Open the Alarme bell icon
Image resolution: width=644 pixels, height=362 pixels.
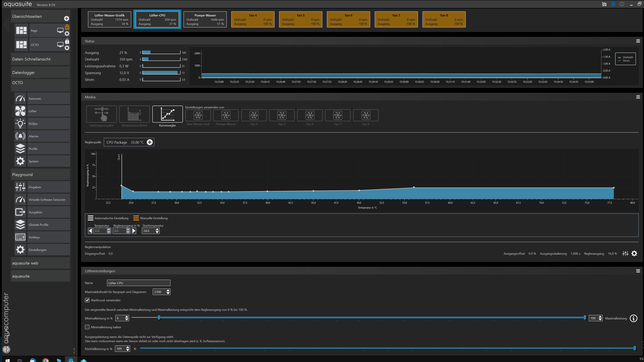[20, 136]
